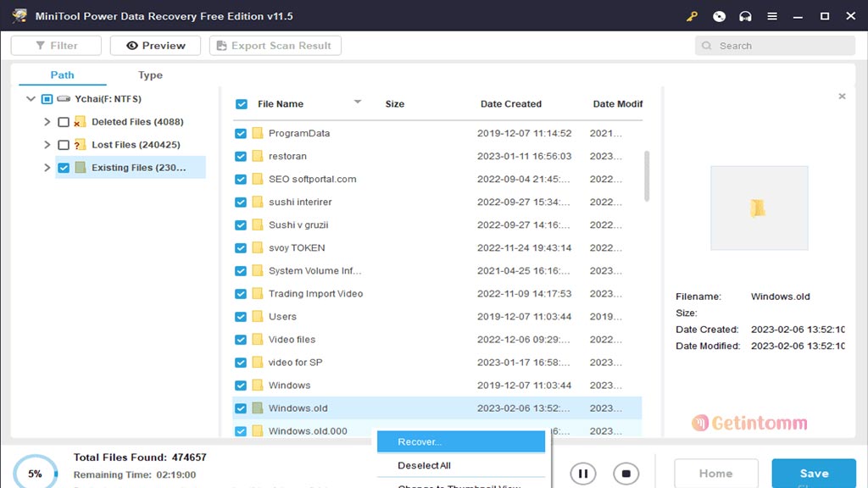Click the Sushi v gruzii folder icon
The height and width of the screenshot is (488, 868).
258,225
